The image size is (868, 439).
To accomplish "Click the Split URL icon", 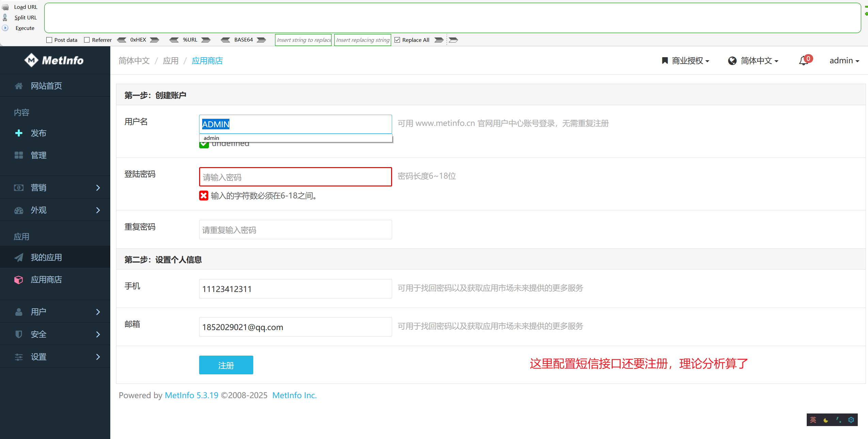I will (5, 17).
